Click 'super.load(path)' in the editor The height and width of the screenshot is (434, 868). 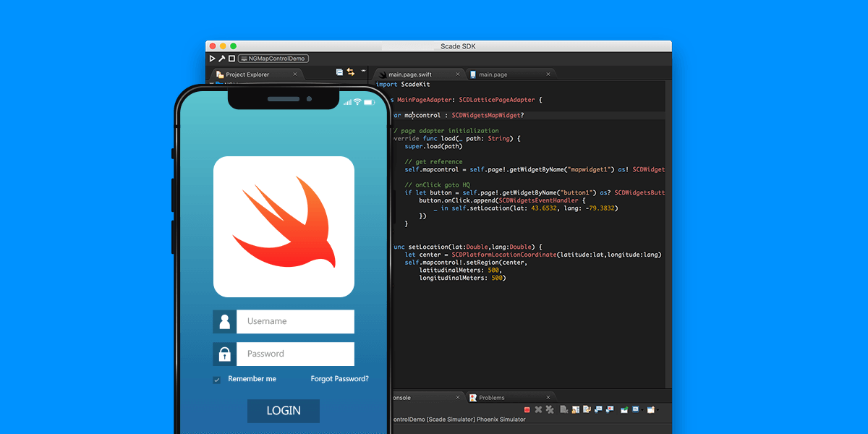(433, 146)
